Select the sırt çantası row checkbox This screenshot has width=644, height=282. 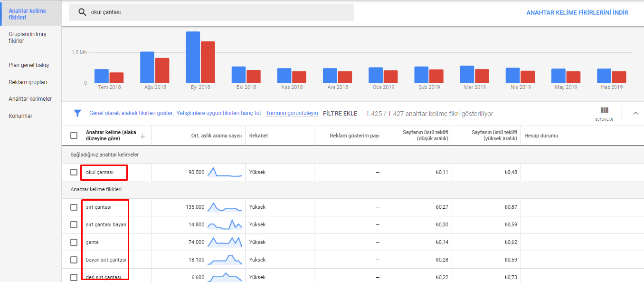tap(74, 207)
